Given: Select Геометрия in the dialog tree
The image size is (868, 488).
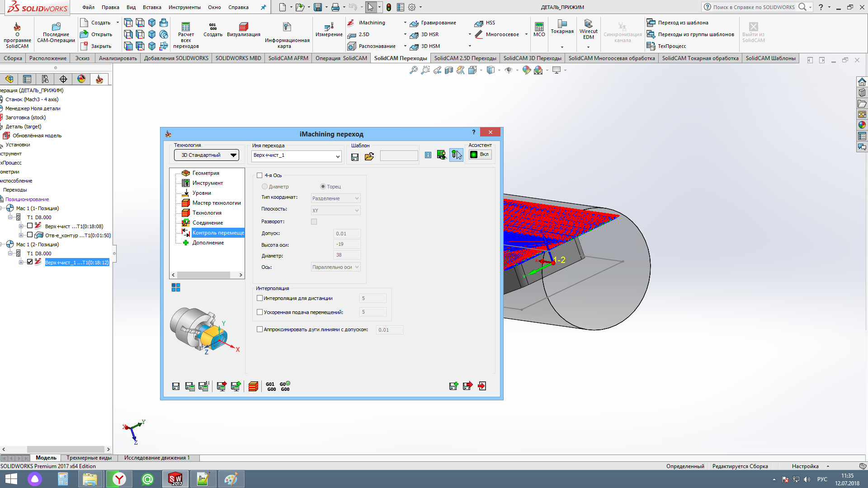Looking at the screenshot, I should pyautogui.click(x=206, y=173).
